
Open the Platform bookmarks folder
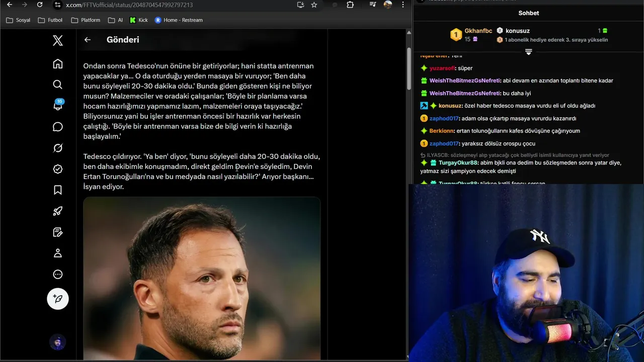(x=86, y=20)
